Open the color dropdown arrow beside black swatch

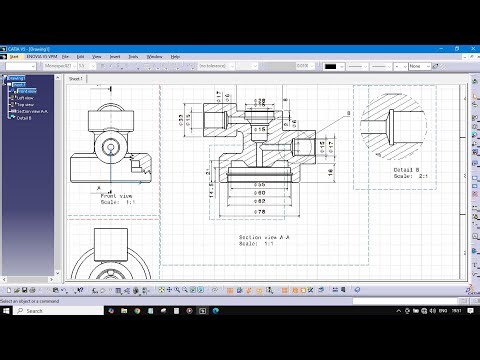click(x=341, y=66)
